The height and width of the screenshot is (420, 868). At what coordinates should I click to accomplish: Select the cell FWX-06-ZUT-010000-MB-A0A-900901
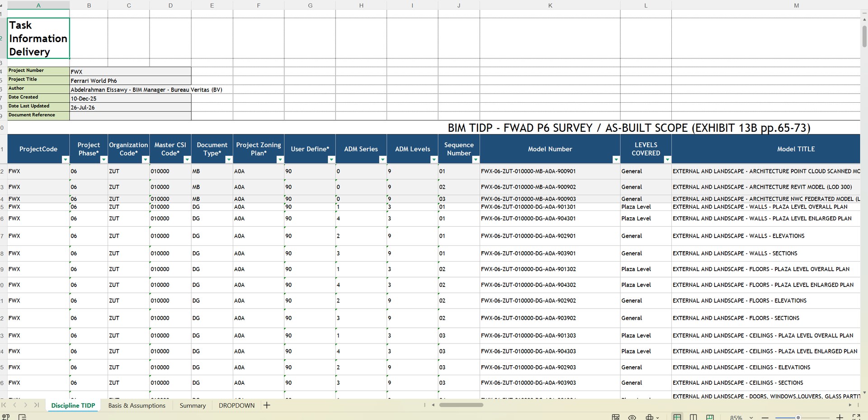pos(550,171)
